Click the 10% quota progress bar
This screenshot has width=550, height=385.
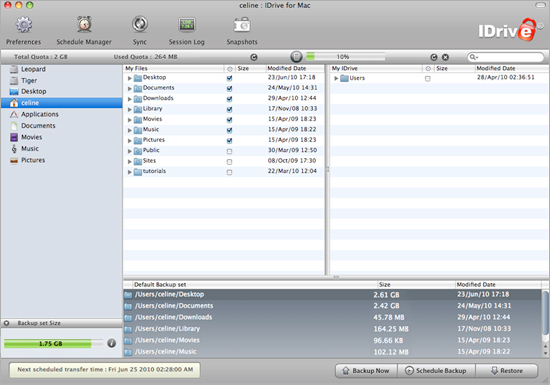pos(346,56)
